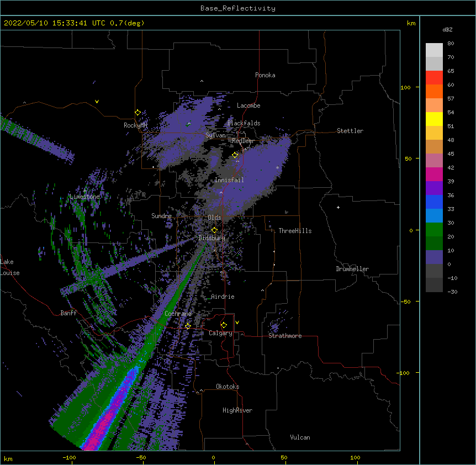Select the blue 36 dBZ legend swatch

coord(434,202)
